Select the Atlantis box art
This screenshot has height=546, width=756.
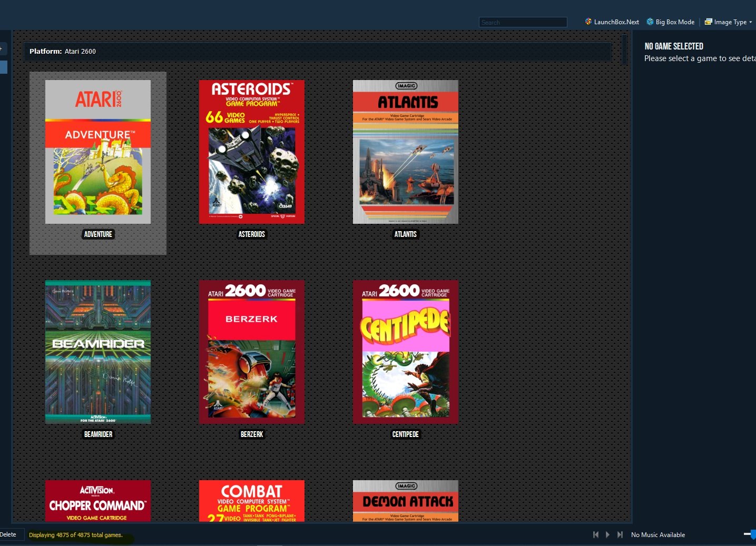coord(406,152)
